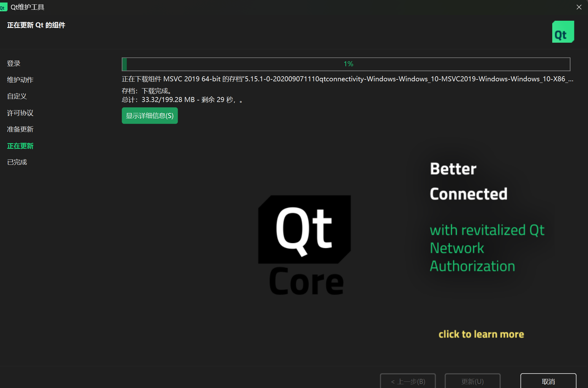This screenshot has height=388, width=588.
Task: Click the 'Better Connected' banner heading
Action: tap(468, 181)
